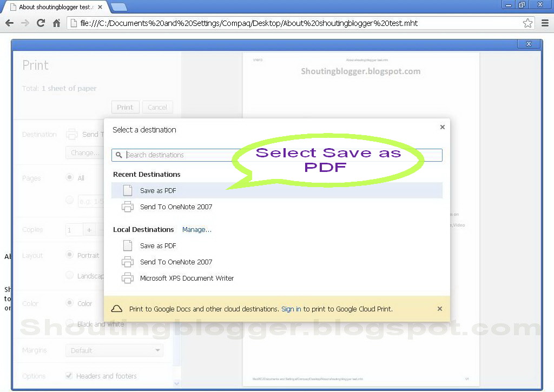This screenshot has height=392, width=554.
Task: Select the Microsoft XPS Document Writer printer icon
Action: (x=127, y=278)
